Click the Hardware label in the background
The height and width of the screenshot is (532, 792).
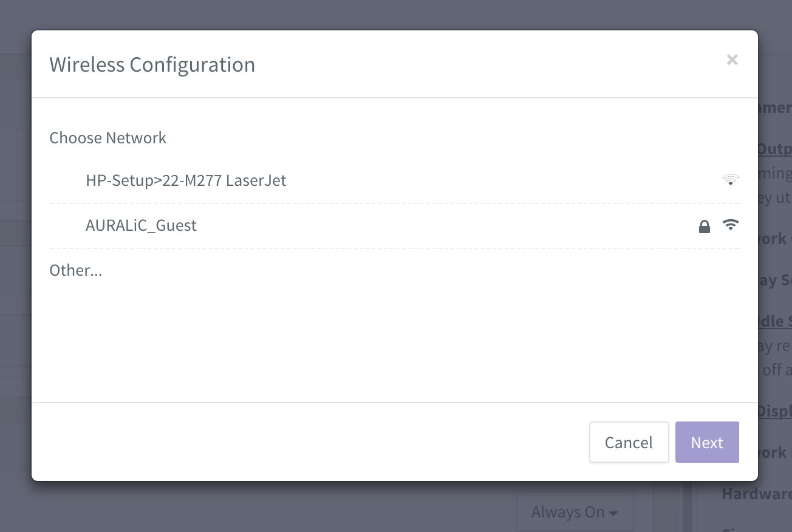(x=757, y=494)
